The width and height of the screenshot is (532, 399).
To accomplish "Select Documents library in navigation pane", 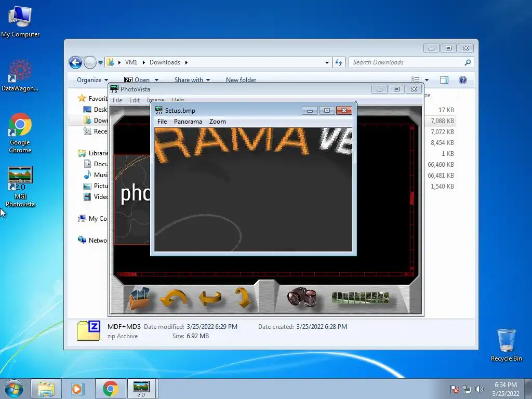I will tap(96, 164).
